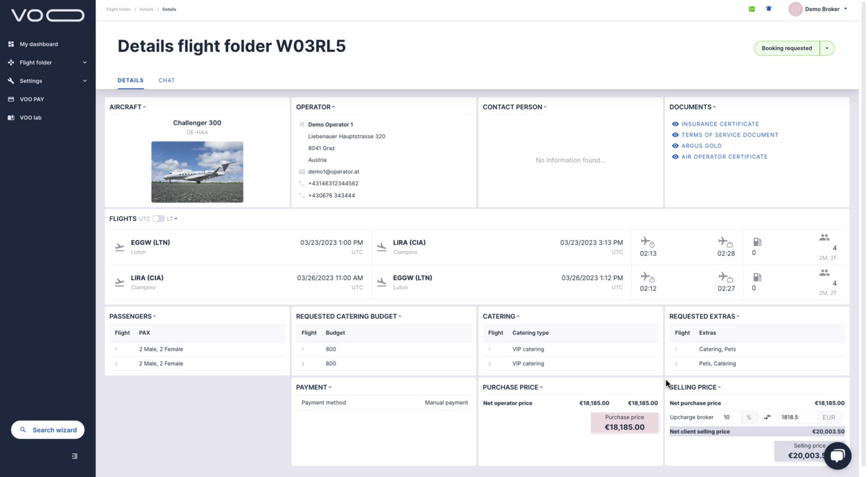Click the upcharge broker percentage field
The width and height of the screenshot is (868, 477).
730,417
